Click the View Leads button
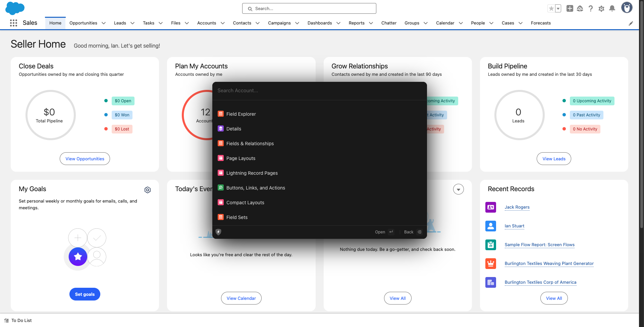The image size is (644, 327). [554, 159]
